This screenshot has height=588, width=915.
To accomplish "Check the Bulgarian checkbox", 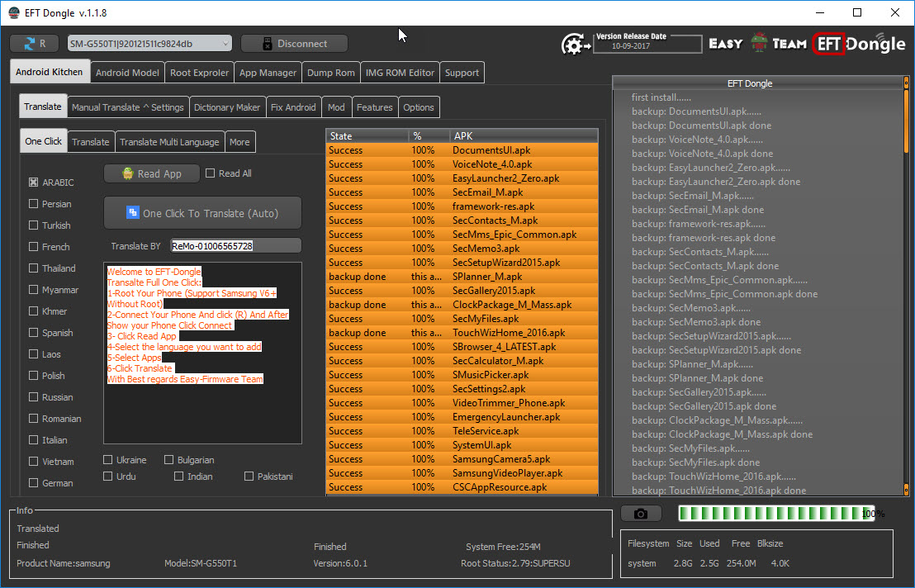I will coord(168,460).
